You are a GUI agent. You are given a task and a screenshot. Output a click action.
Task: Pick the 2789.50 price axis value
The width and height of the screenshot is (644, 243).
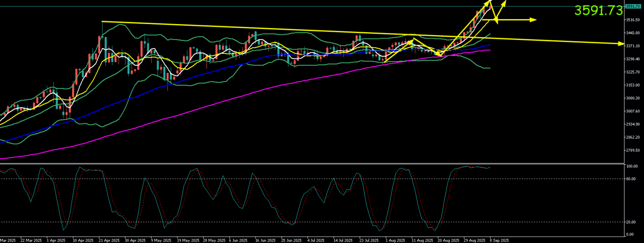[x=632, y=151]
